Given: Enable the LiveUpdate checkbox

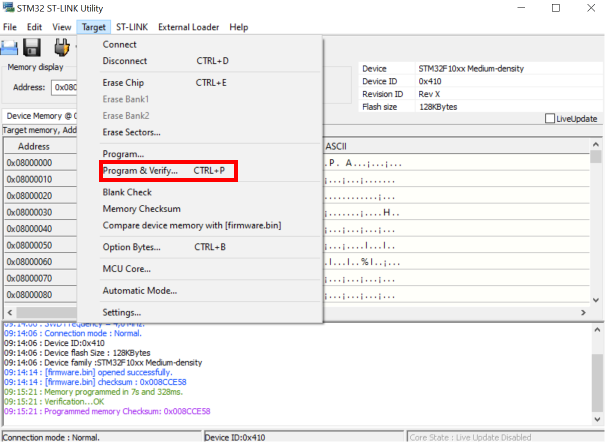Looking at the screenshot, I should click(551, 119).
